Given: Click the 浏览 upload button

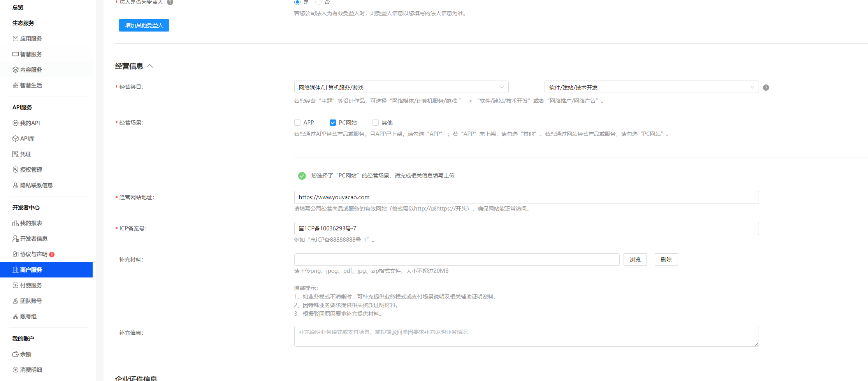Looking at the screenshot, I should [x=635, y=260].
